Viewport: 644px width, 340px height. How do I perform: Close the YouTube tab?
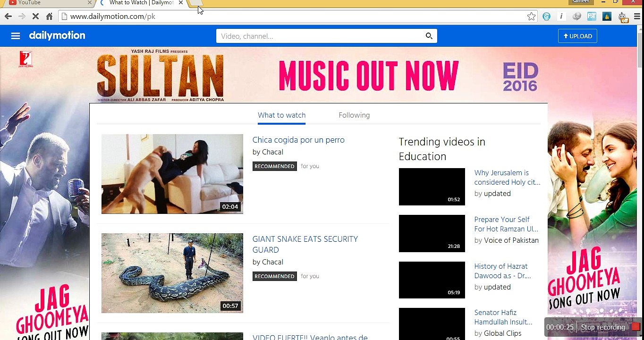point(90,3)
